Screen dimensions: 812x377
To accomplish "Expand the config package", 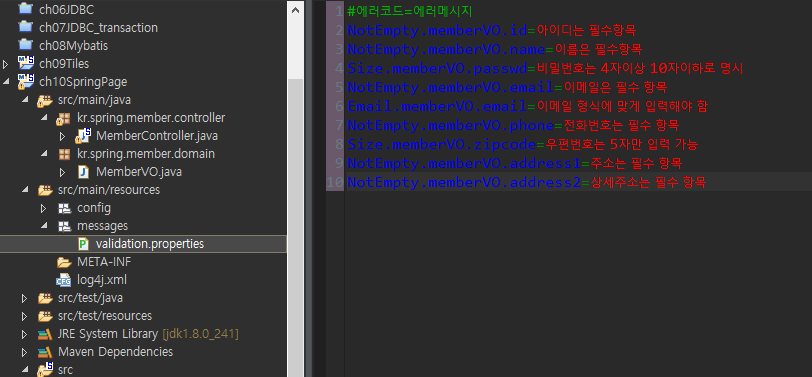I will point(44,208).
